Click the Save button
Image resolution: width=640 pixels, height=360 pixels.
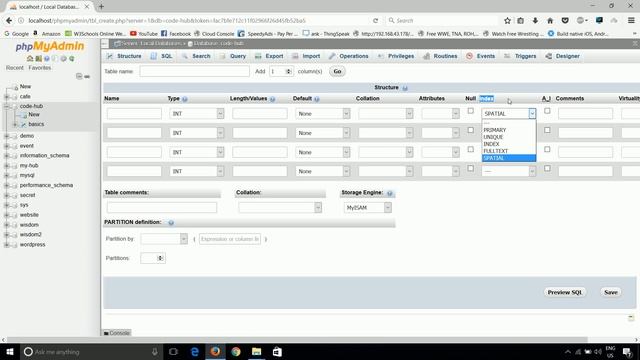coord(611,293)
